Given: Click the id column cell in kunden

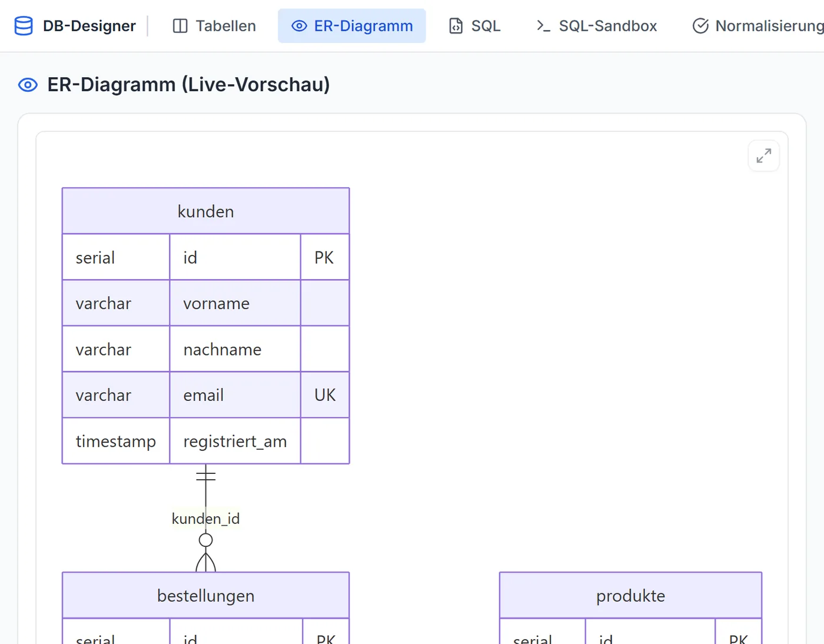Looking at the screenshot, I should 235,257.
